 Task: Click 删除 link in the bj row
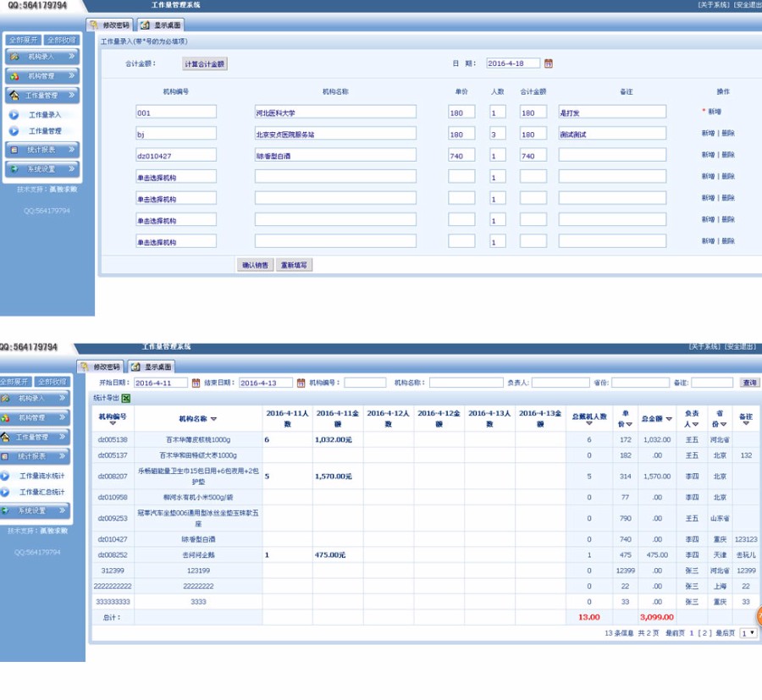tap(728, 133)
